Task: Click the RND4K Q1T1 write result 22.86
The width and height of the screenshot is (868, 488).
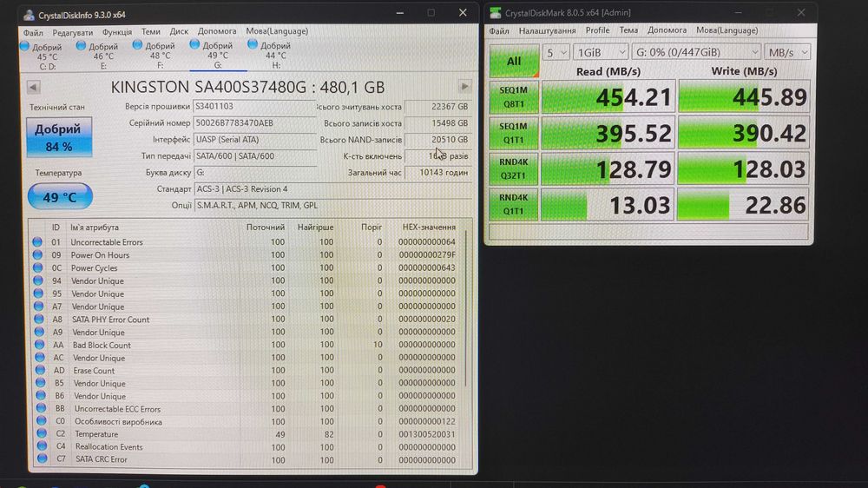Action: coord(744,205)
